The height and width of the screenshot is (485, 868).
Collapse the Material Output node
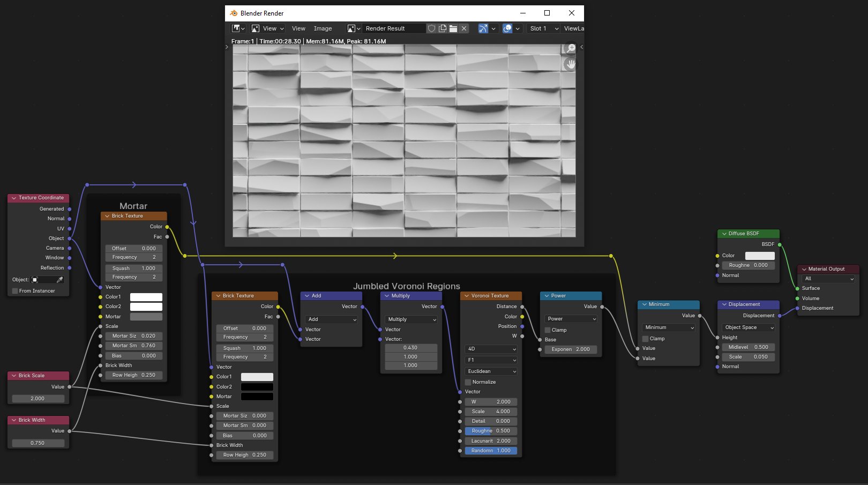(x=804, y=269)
